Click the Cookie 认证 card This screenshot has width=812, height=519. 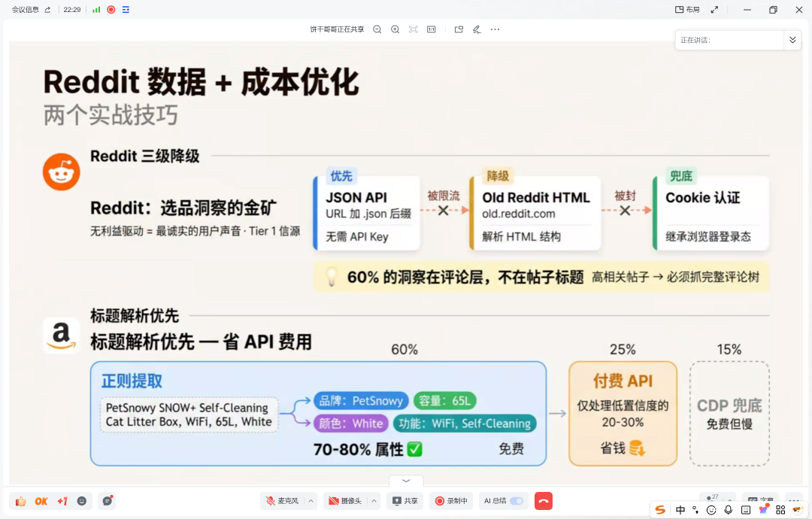711,213
